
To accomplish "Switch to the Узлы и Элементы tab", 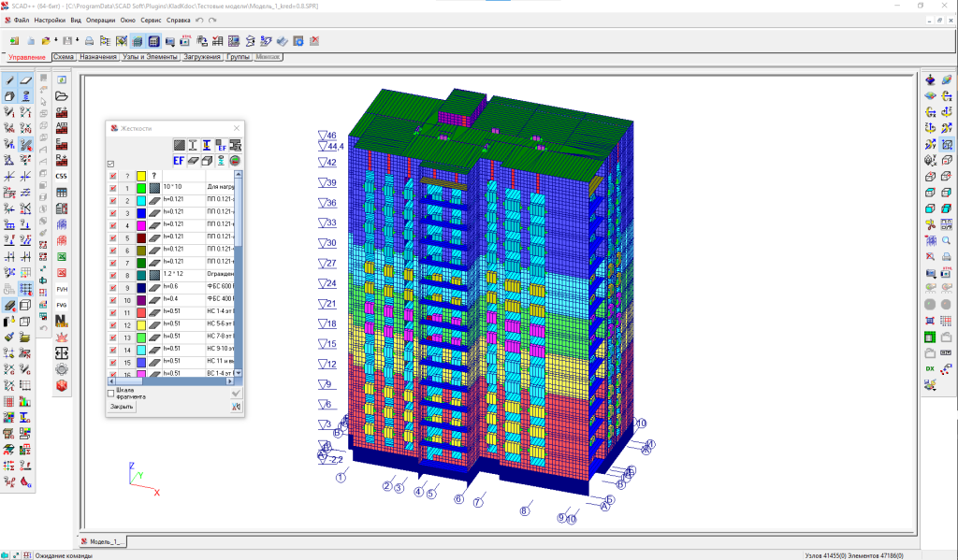I will pyautogui.click(x=149, y=57).
